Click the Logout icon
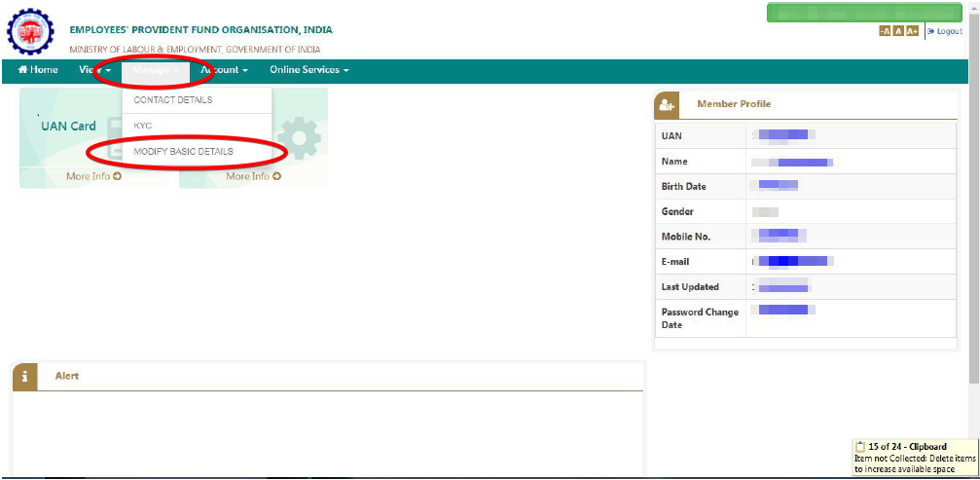 (930, 31)
